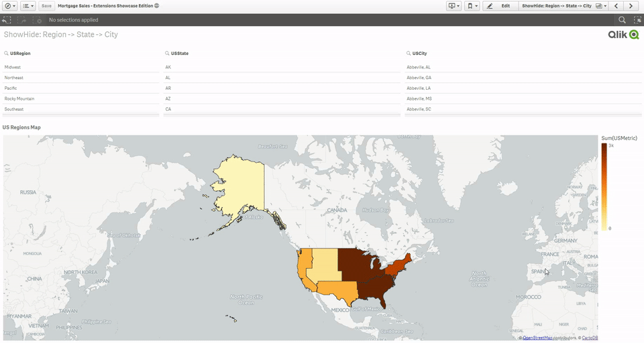
Task: Clear all selections icon
Action: click(37, 19)
